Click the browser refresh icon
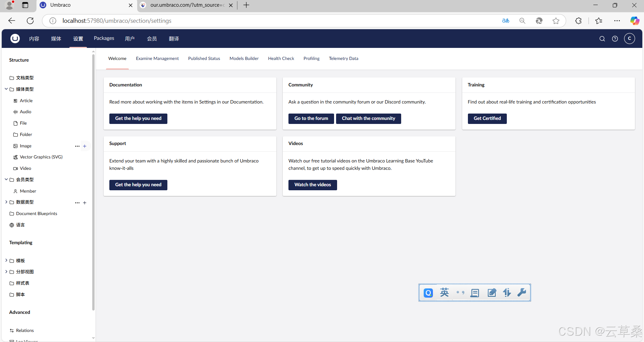 30,21
